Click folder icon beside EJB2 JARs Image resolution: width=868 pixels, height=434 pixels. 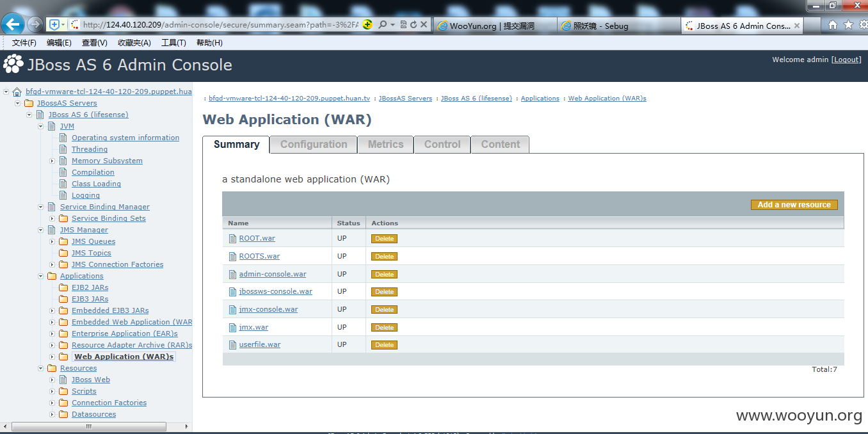click(x=63, y=287)
